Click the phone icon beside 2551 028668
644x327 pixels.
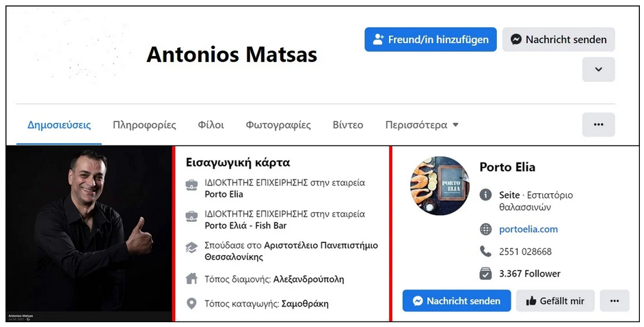[x=486, y=251]
